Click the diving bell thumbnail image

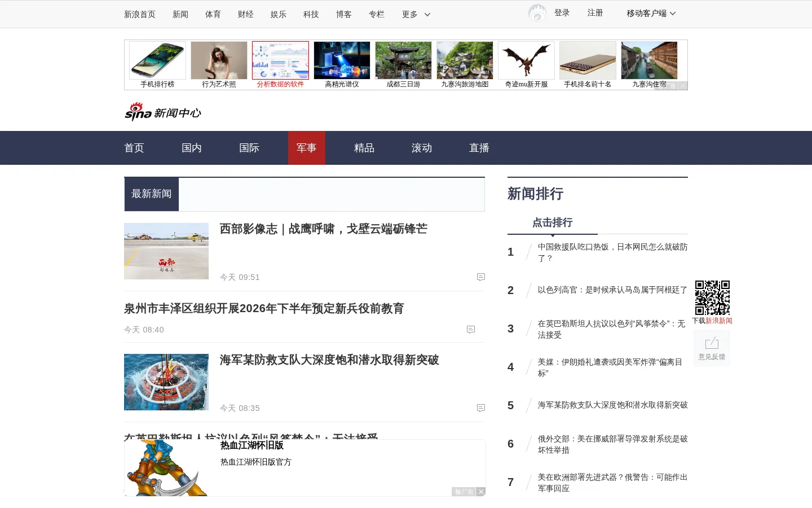166,382
